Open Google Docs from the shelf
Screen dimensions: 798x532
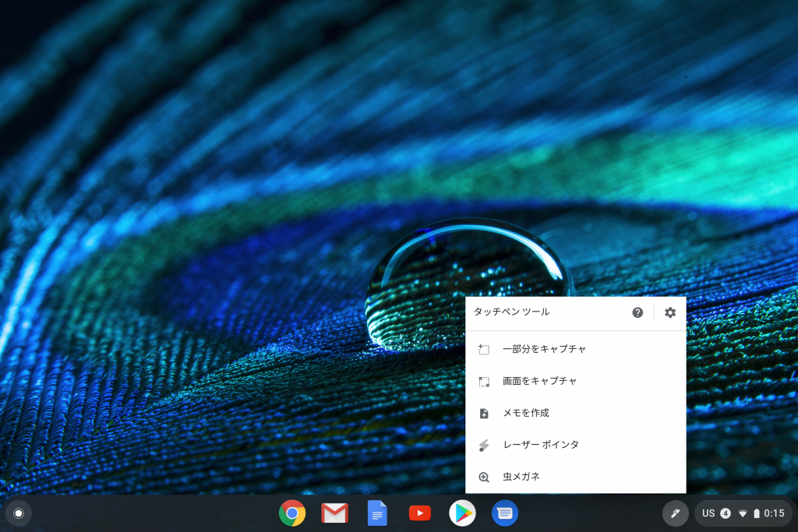point(377,513)
